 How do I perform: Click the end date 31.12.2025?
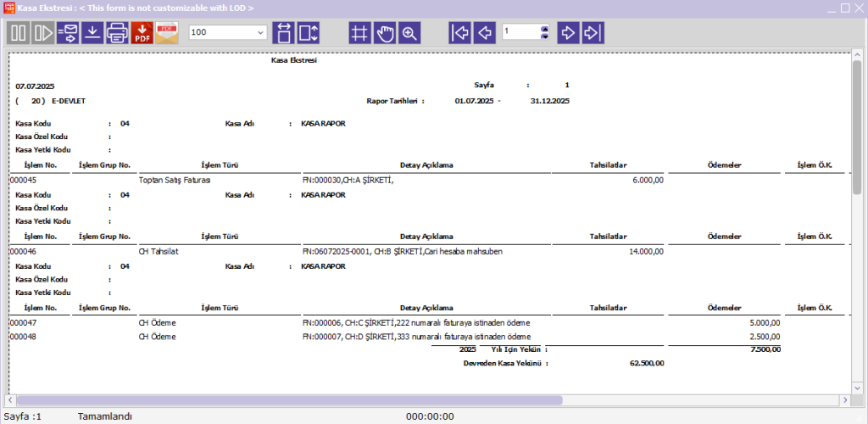tap(549, 101)
